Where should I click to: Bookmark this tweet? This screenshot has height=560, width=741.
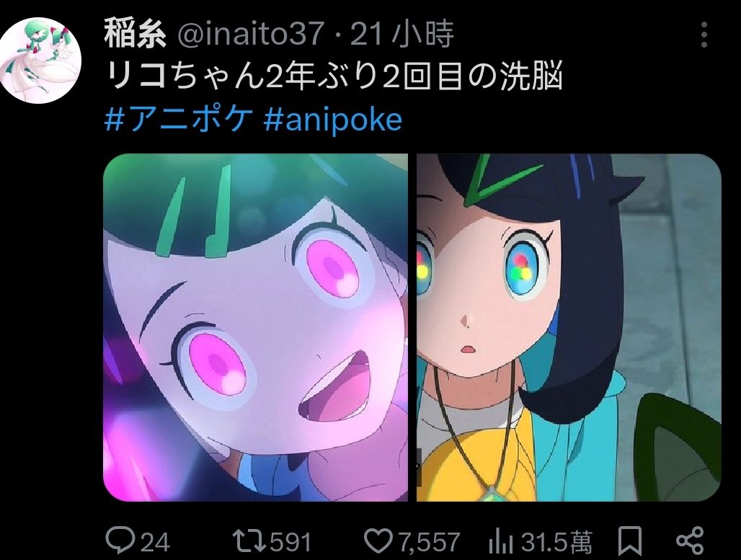(630, 541)
